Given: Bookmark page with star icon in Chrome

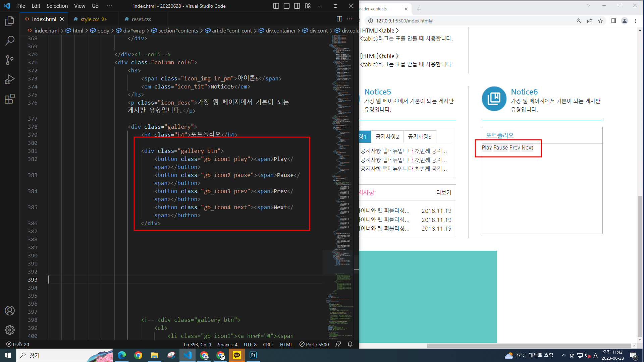Looking at the screenshot, I should 600,21.
